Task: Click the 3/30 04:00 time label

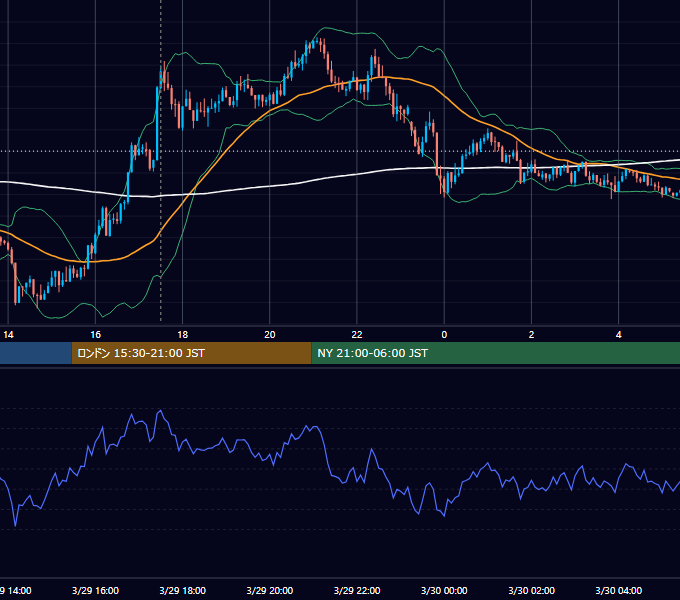Action: [x=618, y=590]
